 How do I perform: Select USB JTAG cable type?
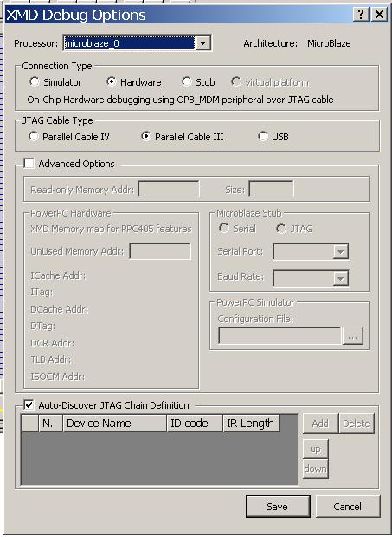click(263, 136)
